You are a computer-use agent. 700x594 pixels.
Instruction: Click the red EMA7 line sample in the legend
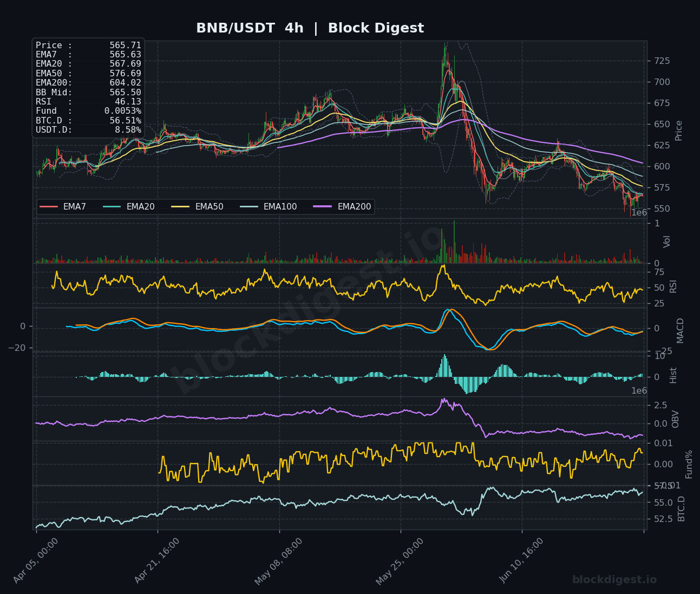49,207
